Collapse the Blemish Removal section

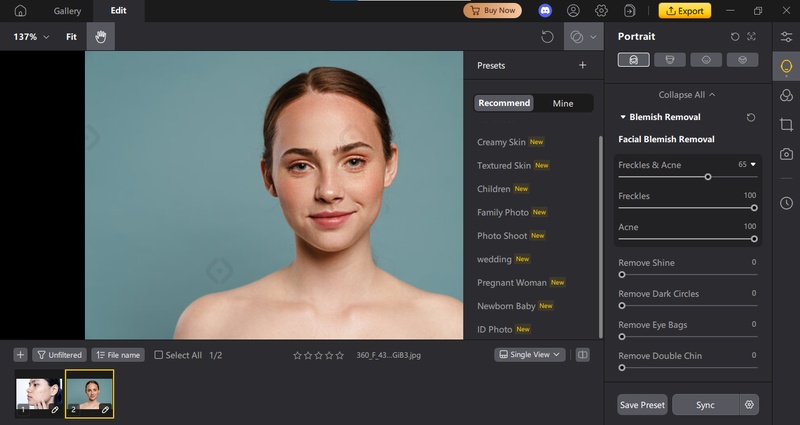(623, 117)
